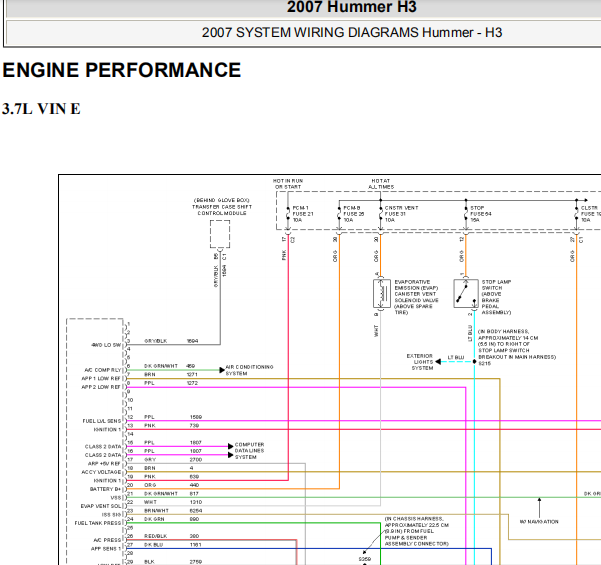This screenshot has height=565, width=601.
Task: Click the stop lamp switch symbol
Action: [466, 294]
